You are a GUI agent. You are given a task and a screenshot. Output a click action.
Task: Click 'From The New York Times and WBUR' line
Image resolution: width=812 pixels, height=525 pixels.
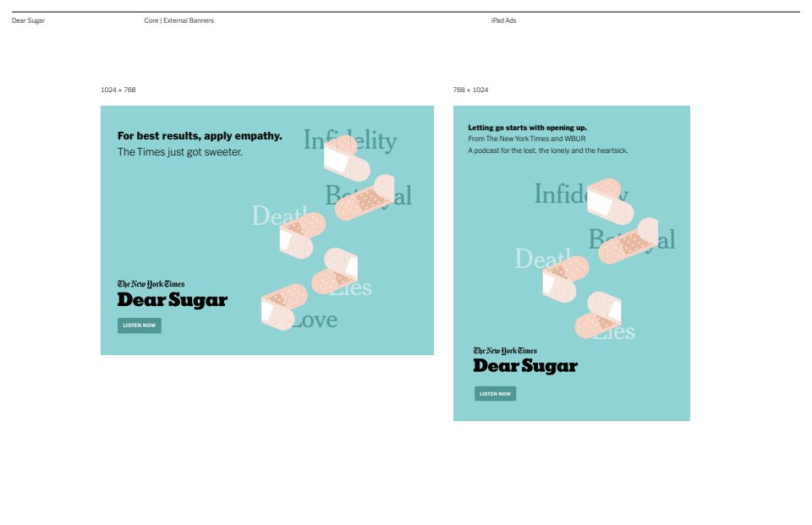[527, 139]
